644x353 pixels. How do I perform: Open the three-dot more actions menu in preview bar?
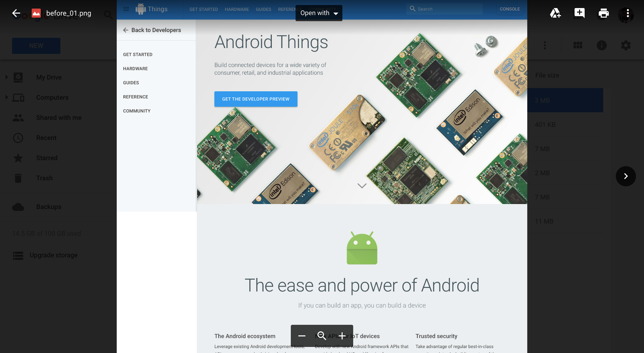click(628, 13)
